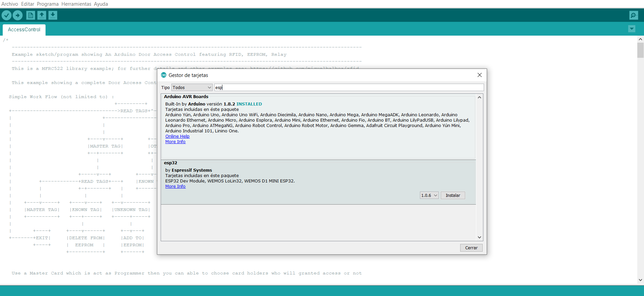Image resolution: width=644 pixels, height=296 pixels.
Task: Click the 'Example sketch/program showing' comment line
Action: tap(149, 54)
